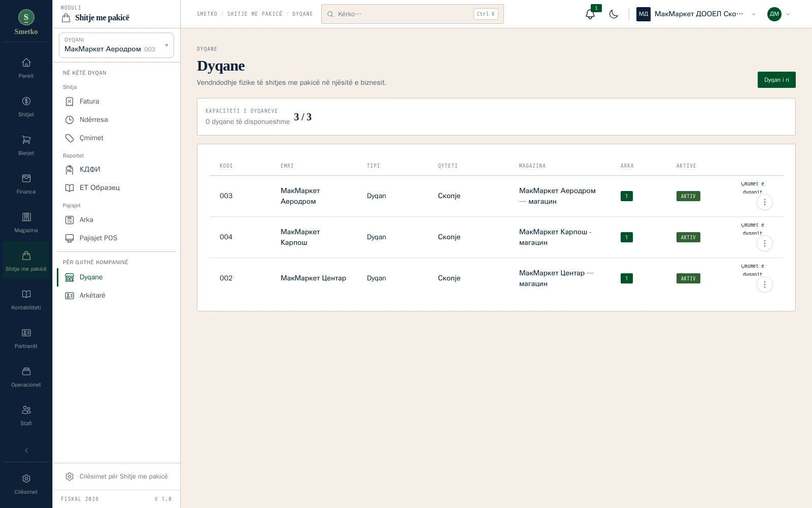Open row actions for store 003

pyautogui.click(x=764, y=202)
